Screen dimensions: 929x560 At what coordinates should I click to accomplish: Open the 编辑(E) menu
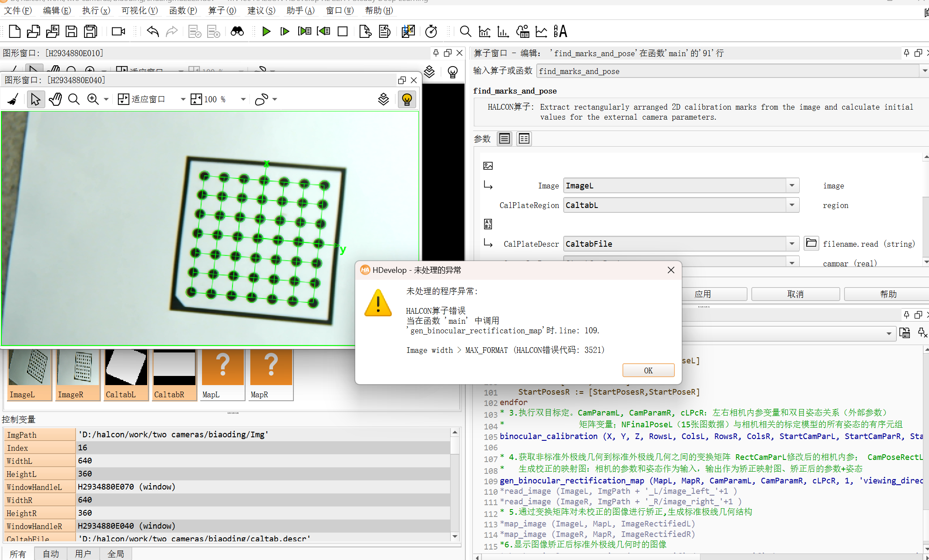[57, 10]
